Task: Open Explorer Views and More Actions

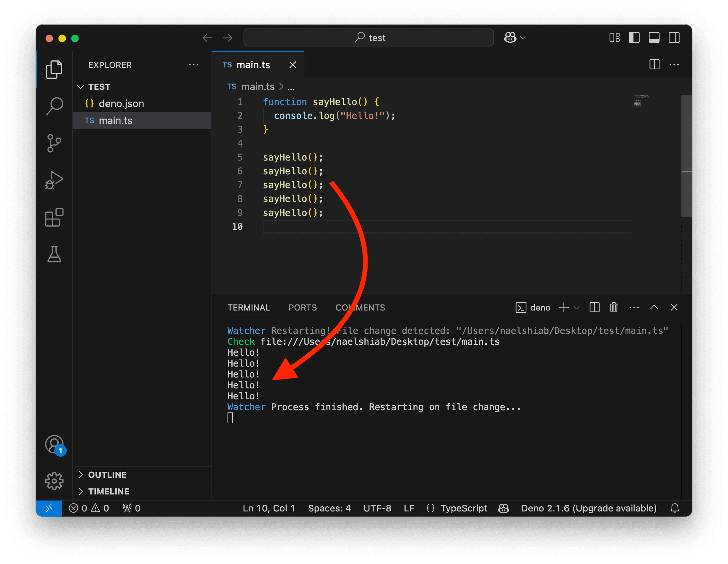Action: click(194, 65)
